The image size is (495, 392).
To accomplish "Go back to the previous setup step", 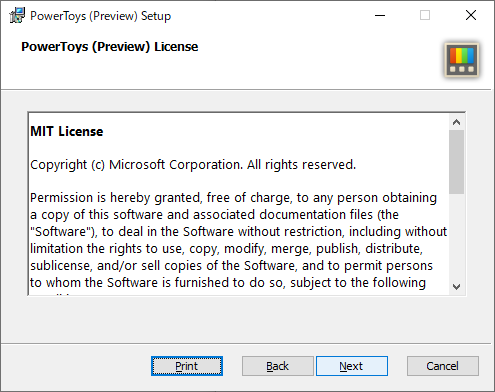I will (x=278, y=366).
